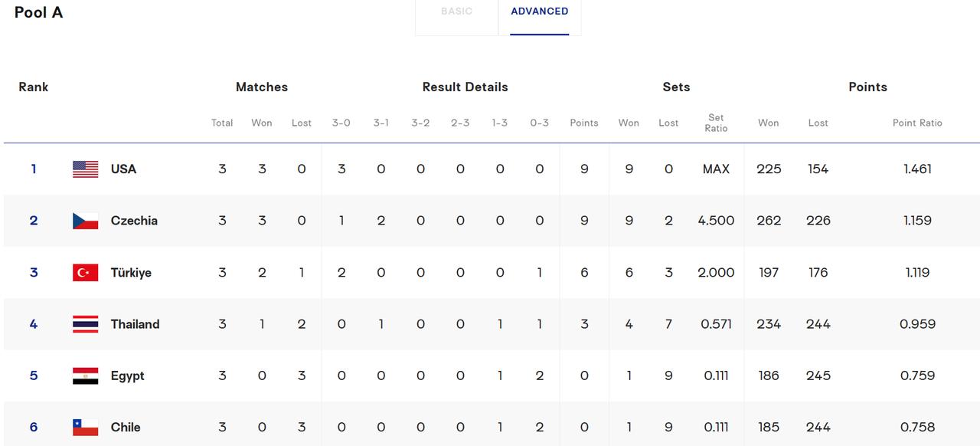The width and height of the screenshot is (980, 446).
Task: Switch to the BASIC standings tab
Action: 456,11
